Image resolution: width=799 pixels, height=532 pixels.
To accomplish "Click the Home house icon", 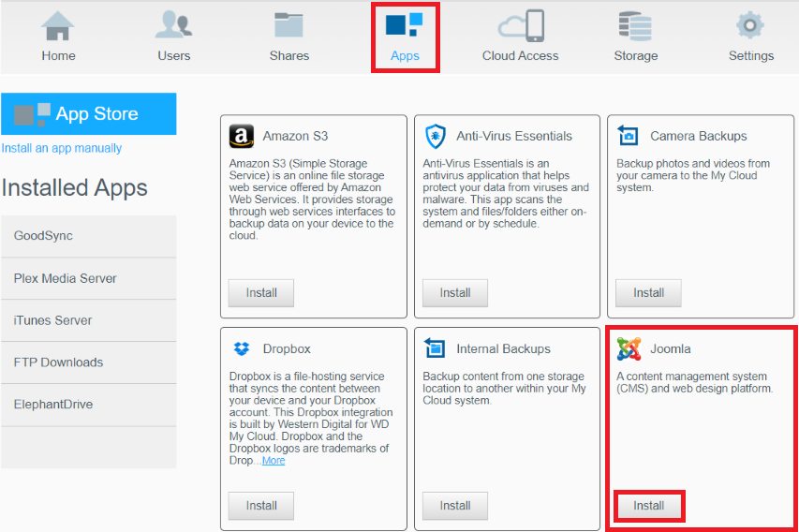I will (58, 26).
